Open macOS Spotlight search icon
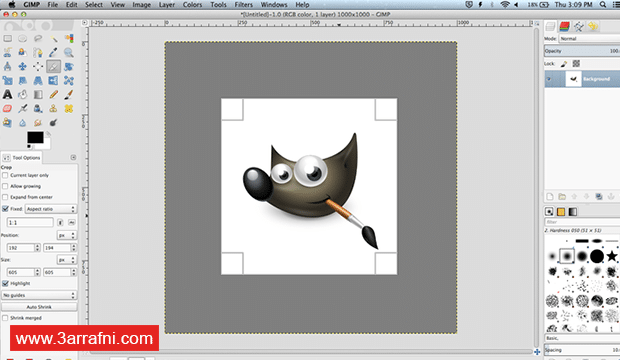The height and width of the screenshot is (360, 620). point(603,5)
